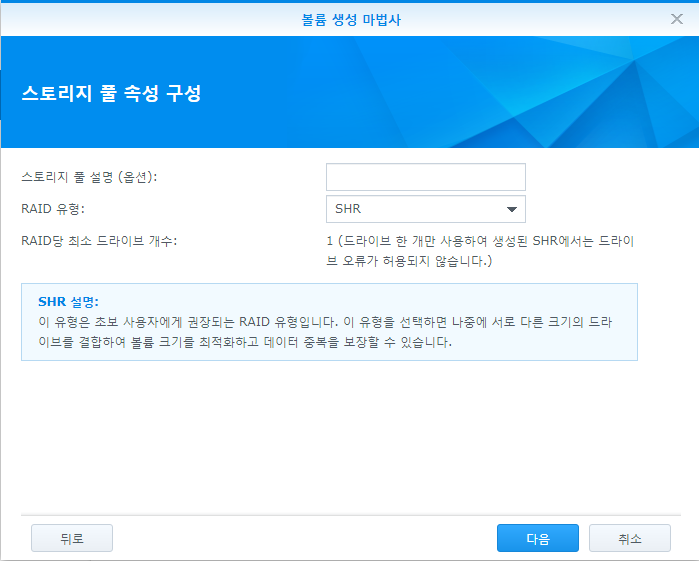Click the 다음 next button
Screen dimensions: 699x561
point(538,538)
